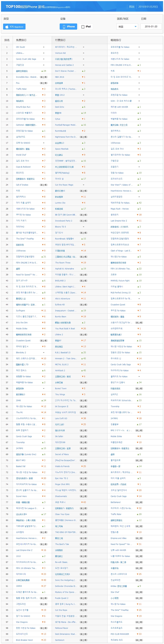Switch device to iPhone
164x644 pixels.
[68, 27]
